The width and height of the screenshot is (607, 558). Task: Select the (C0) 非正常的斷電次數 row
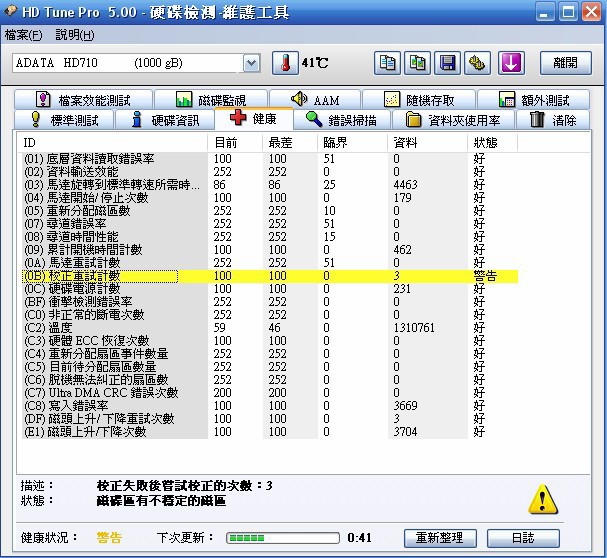269,315
